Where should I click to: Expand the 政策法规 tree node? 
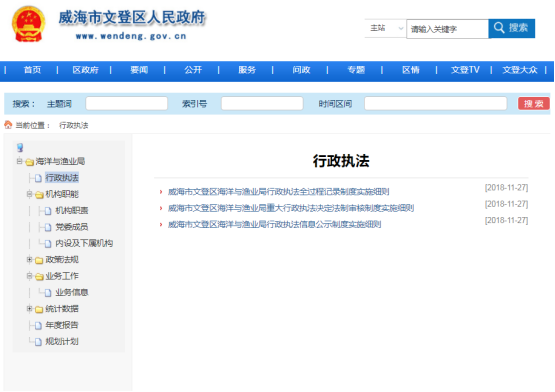point(29,260)
